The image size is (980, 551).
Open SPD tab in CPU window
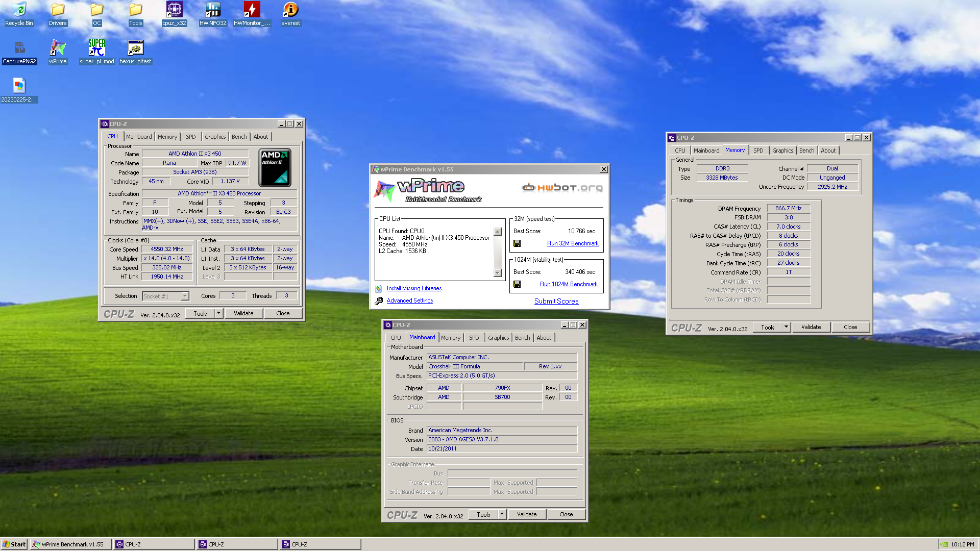[x=191, y=137]
